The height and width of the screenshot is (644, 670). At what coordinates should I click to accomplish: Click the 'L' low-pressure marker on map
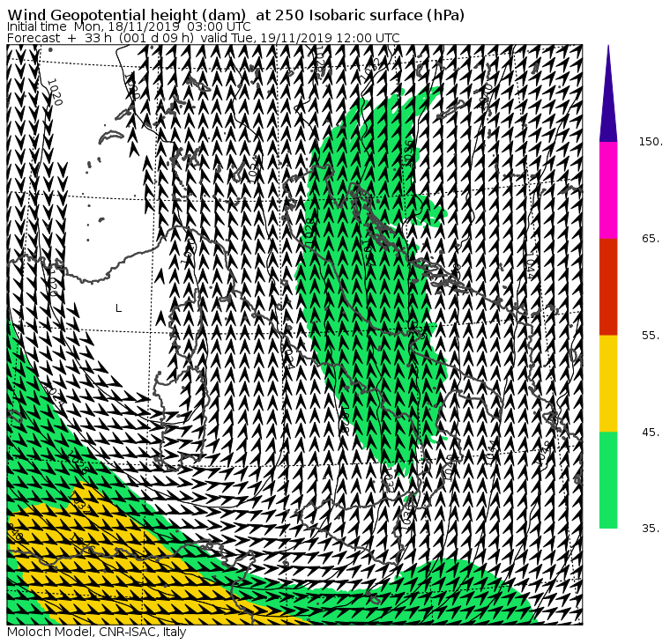click(x=119, y=308)
